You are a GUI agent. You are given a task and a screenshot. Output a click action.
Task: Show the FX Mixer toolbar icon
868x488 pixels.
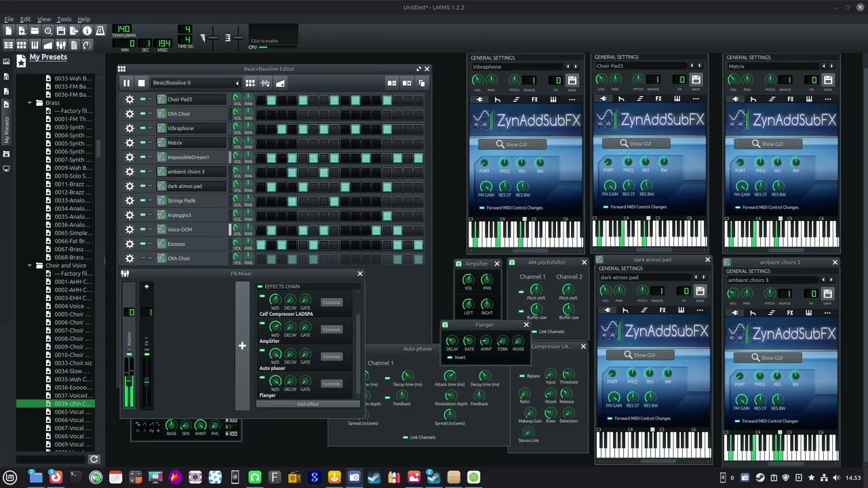click(x=61, y=45)
